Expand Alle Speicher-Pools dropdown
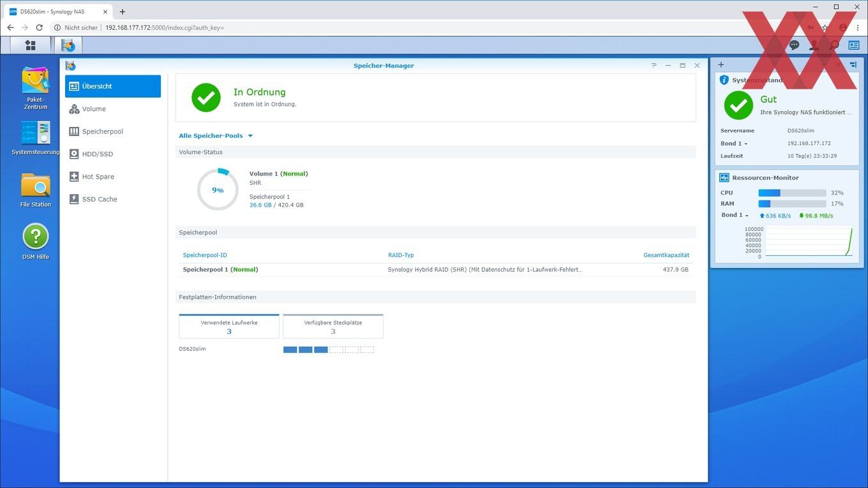Screen dimensions: 868x488 (x=216, y=136)
